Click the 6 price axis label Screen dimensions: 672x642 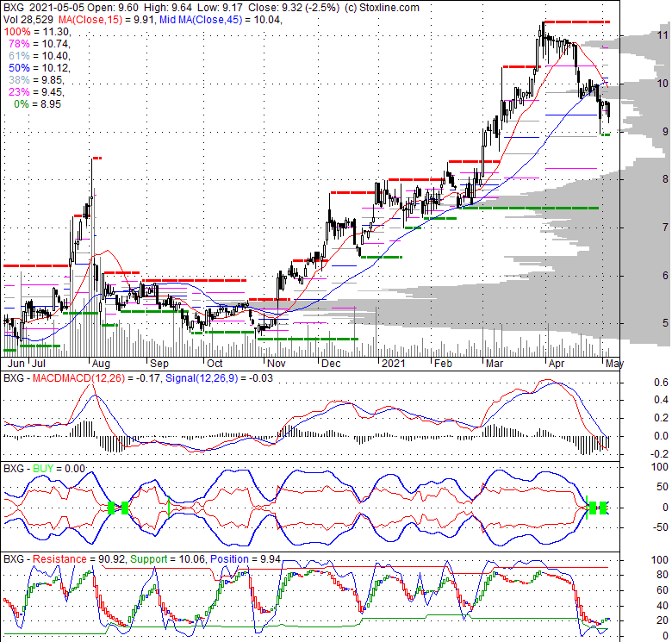pos(665,275)
